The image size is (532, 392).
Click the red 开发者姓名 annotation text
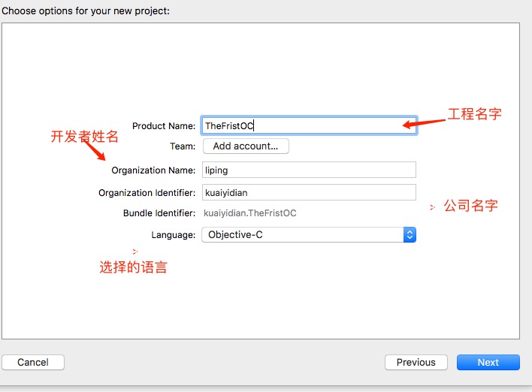(85, 137)
